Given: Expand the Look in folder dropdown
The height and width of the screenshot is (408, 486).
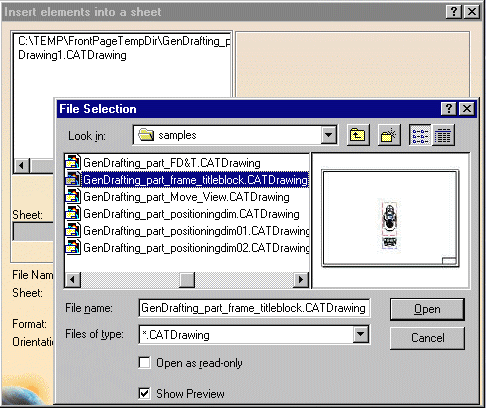Looking at the screenshot, I should [x=329, y=135].
